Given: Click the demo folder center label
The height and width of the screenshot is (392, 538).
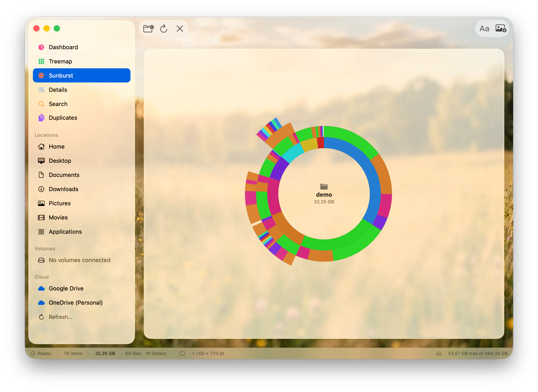Looking at the screenshot, I should pos(324,195).
